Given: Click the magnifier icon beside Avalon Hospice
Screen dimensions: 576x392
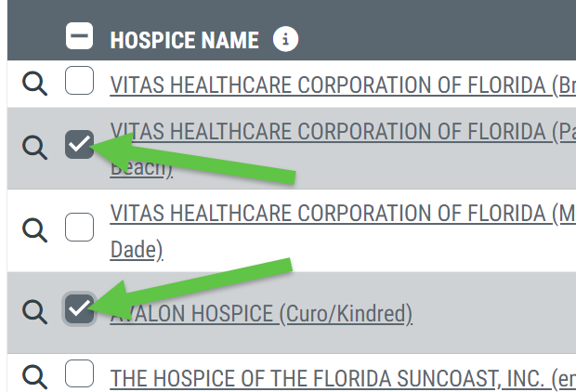Looking at the screenshot, I should coord(34,311).
